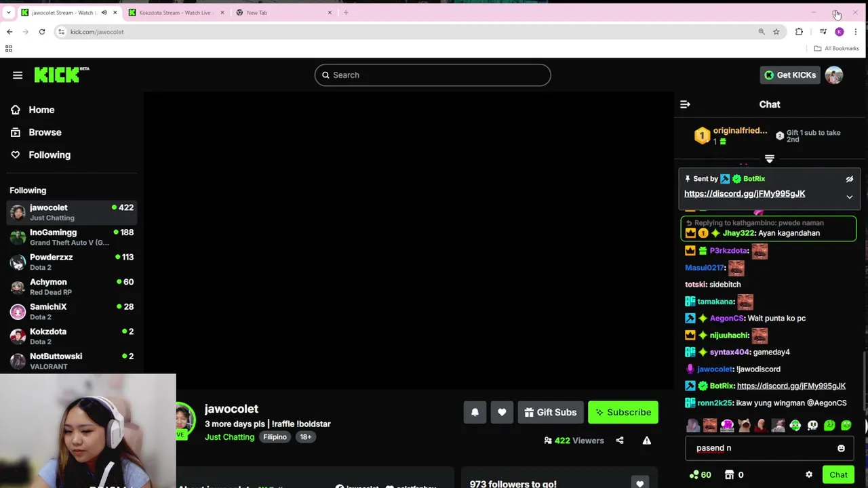Click username AegonCS in chat
The height and width of the screenshot is (488, 868).
click(726, 319)
